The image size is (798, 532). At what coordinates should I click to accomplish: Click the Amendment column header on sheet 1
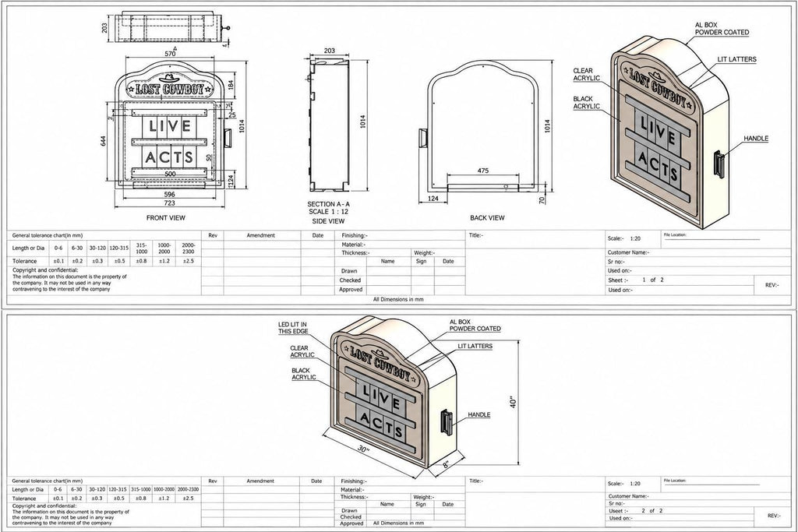[x=260, y=235]
